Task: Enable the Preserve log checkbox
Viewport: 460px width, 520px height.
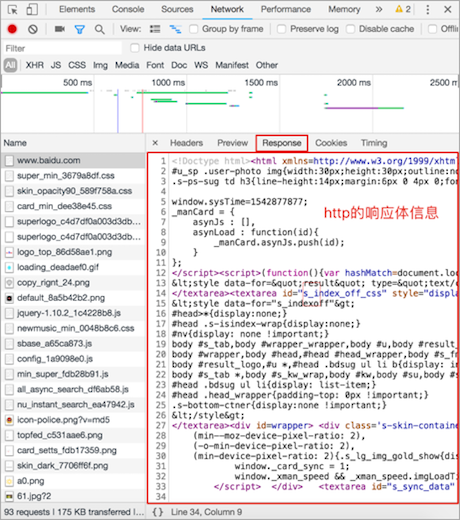Action: tap(281, 29)
